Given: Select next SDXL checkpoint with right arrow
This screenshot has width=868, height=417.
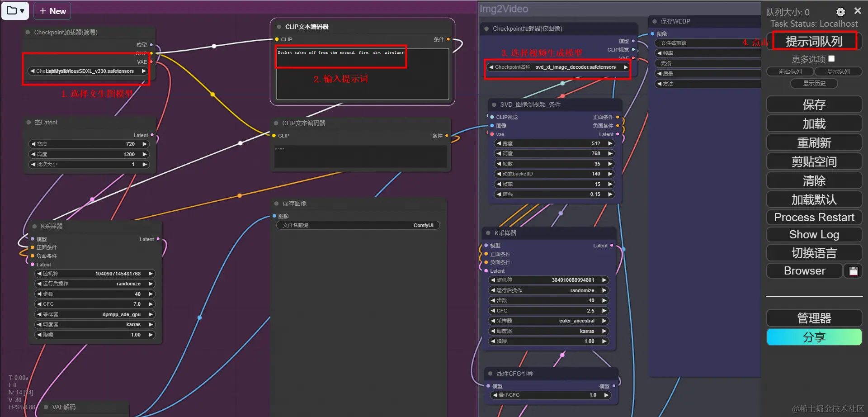Looking at the screenshot, I should point(144,71).
